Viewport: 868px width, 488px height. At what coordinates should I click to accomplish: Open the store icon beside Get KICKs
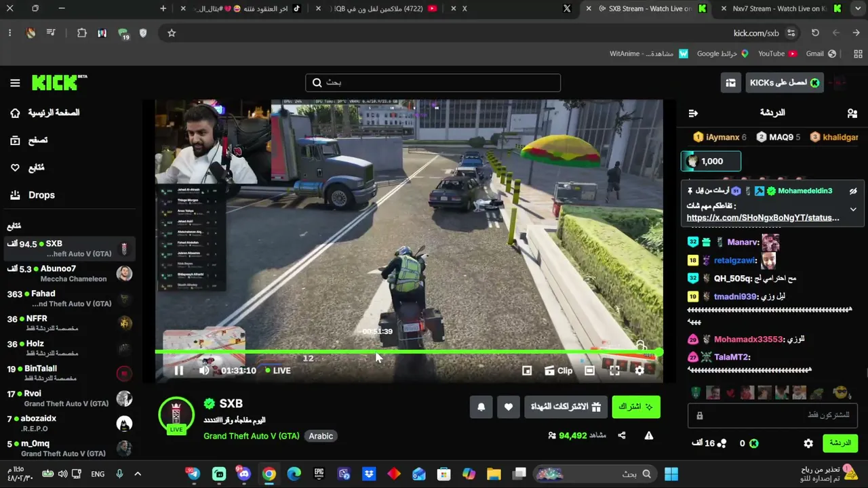pos(730,83)
